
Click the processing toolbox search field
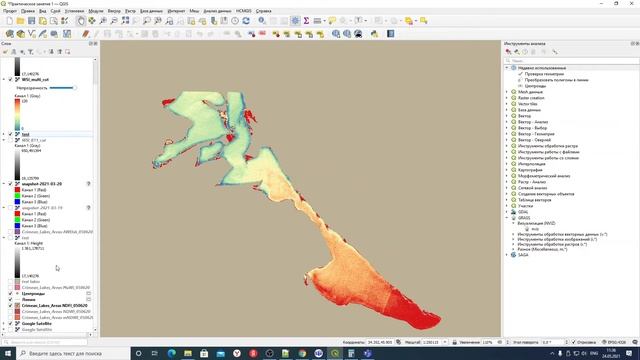[571, 60]
